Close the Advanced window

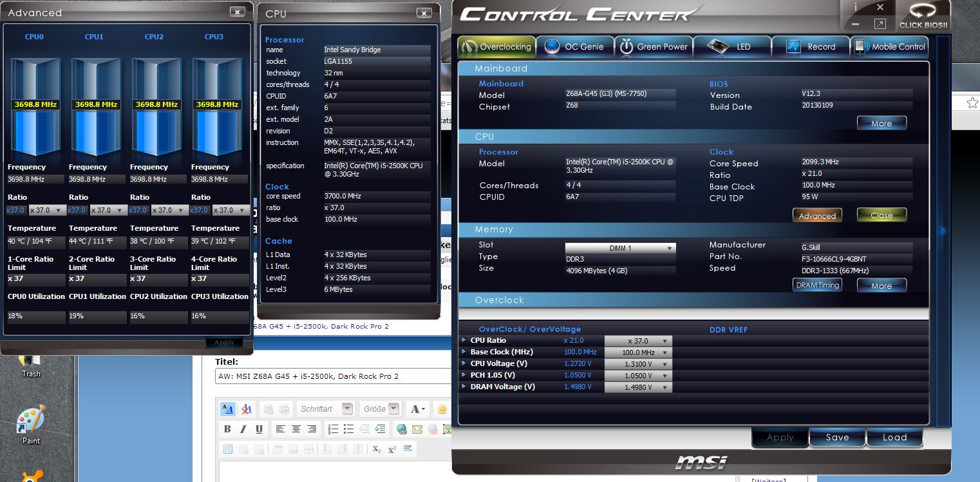tap(237, 12)
